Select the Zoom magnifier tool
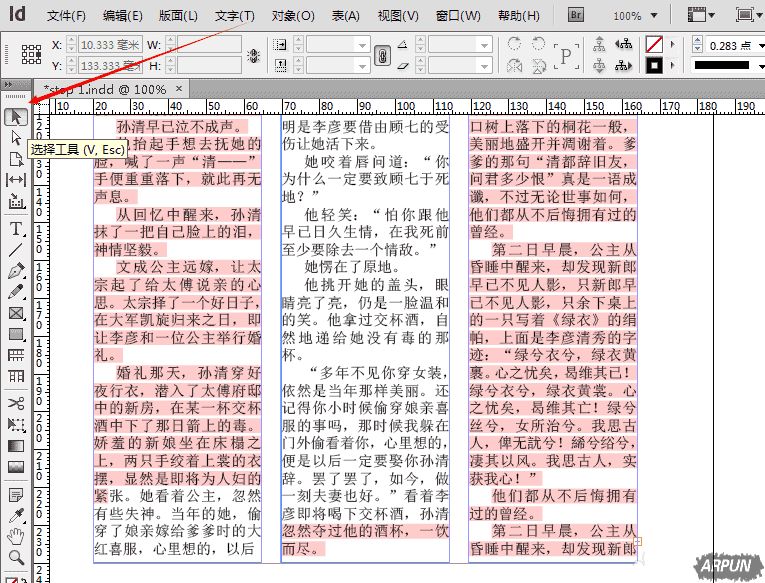The width and height of the screenshot is (765, 583). [16, 557]
